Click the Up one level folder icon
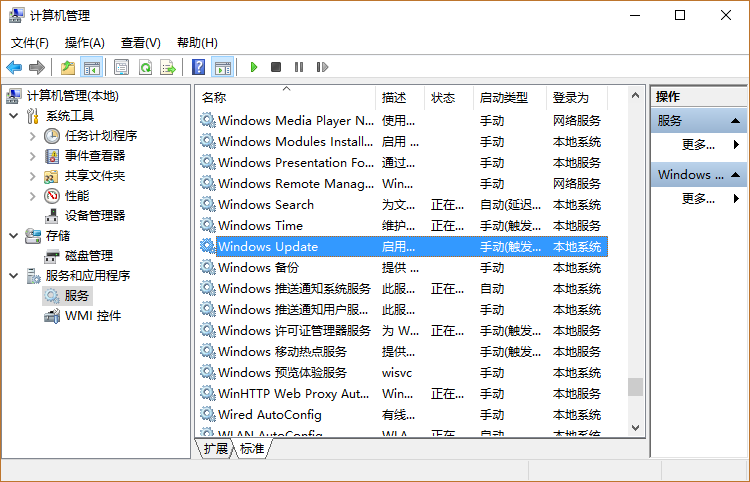750x482 pixels. 68,67
